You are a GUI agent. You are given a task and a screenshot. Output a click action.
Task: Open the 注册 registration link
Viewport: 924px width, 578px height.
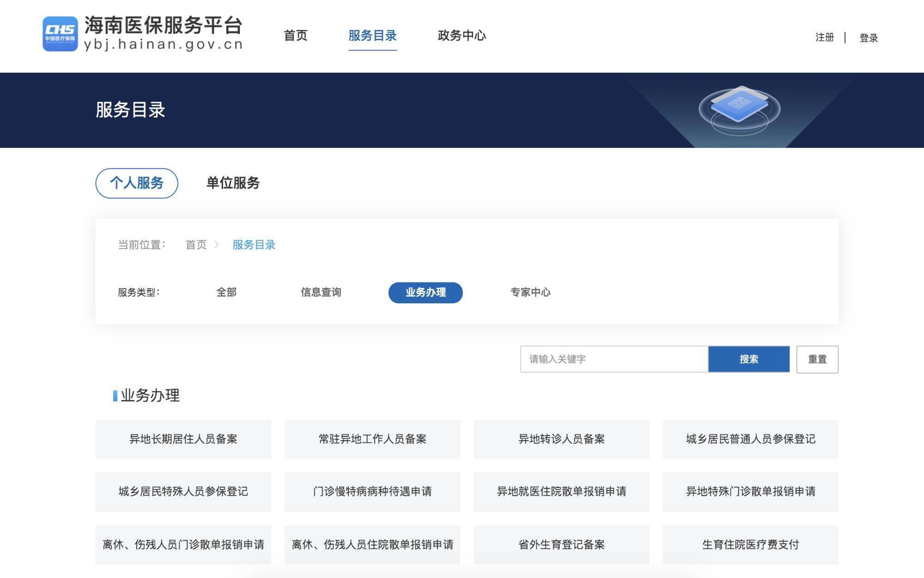tap(824, 38)
